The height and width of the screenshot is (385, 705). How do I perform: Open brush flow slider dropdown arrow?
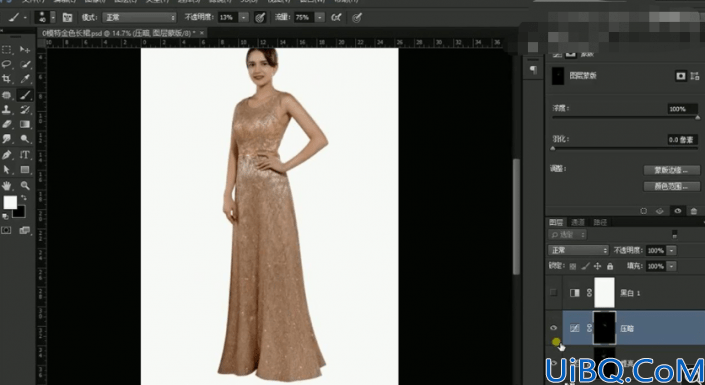[x=319, y=18]
